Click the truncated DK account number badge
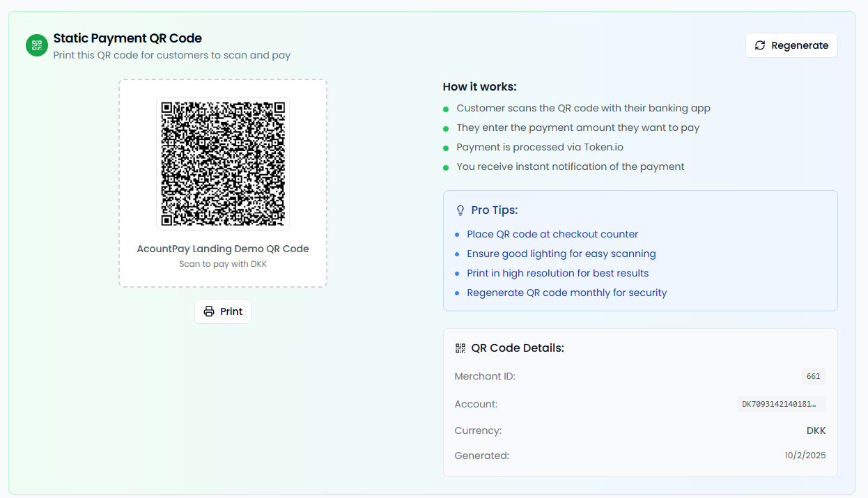868x498 pixels. [781, 403]
